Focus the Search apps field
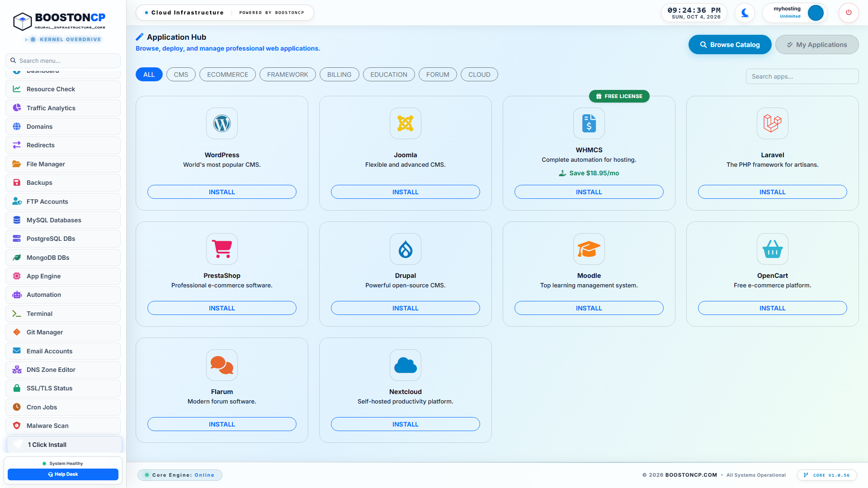 click(x=802, y=76)
